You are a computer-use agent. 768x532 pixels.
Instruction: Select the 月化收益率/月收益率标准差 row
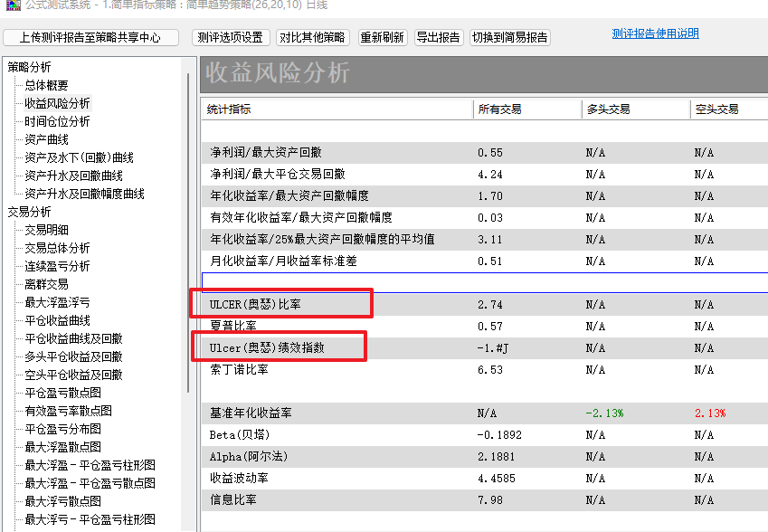[485, 261]
